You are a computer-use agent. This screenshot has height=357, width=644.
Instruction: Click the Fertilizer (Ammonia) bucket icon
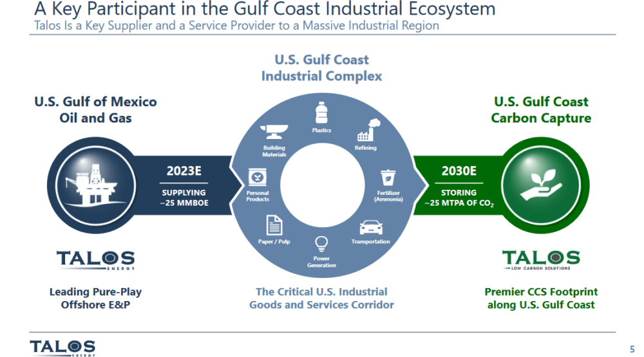(388, 178)
